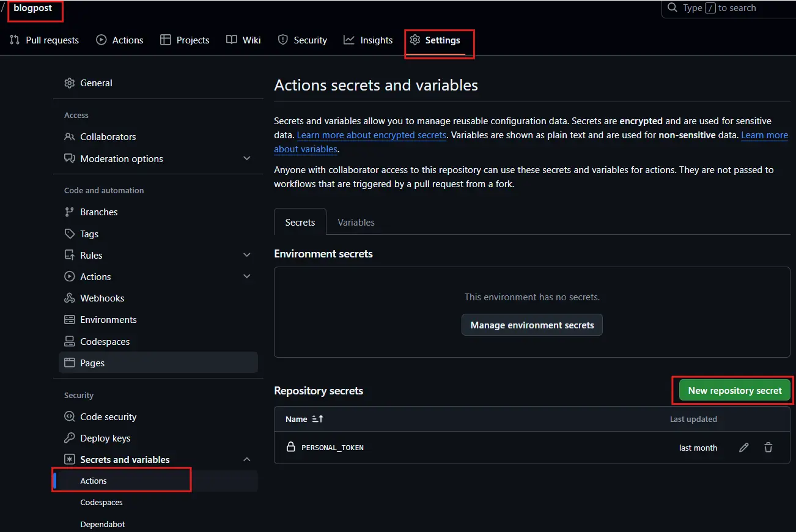
Task: Click the Webhooks icon in sidebar
Action: (70, 298)
